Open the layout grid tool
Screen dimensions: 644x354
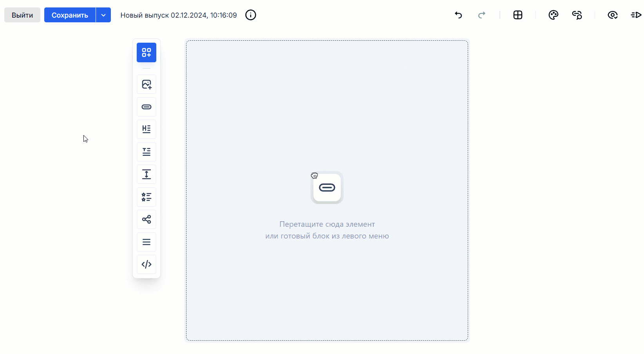coord(518,15)
